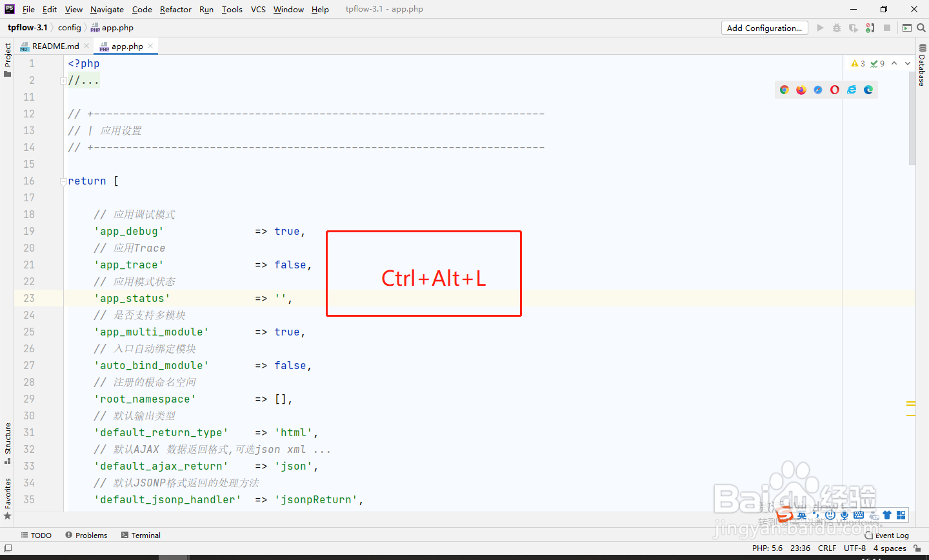Open the Event Log
The height and width of the screenshot is (560, 929).
click(x=887, y=535)
